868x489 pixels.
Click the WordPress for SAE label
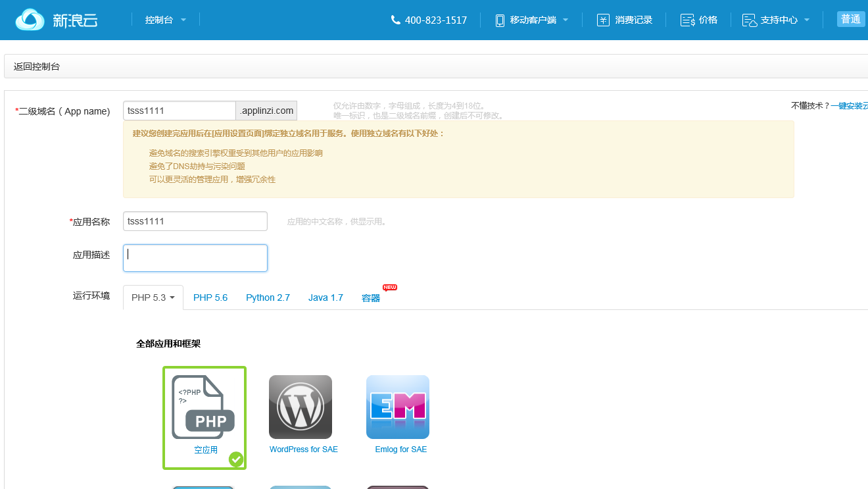click(x=304, y=450)
